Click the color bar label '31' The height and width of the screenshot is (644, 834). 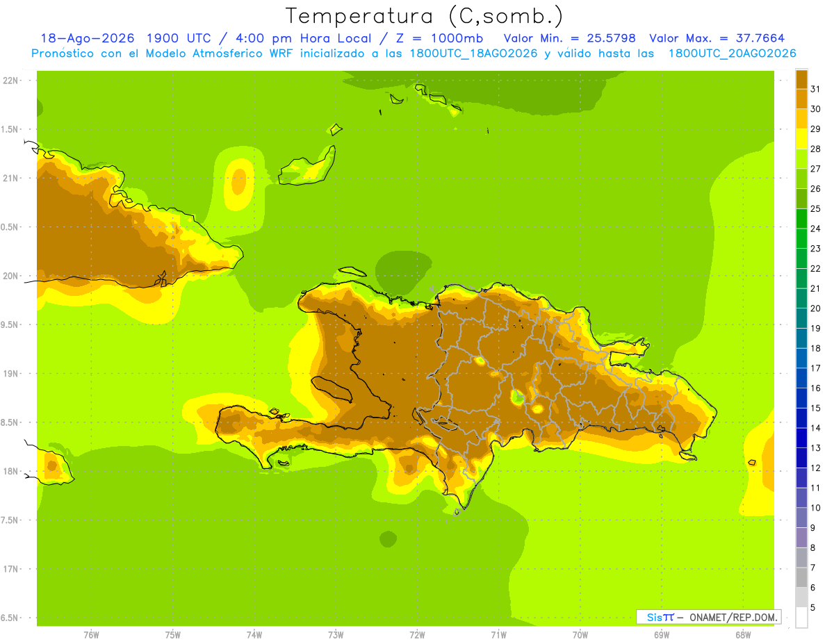(815, 88)
